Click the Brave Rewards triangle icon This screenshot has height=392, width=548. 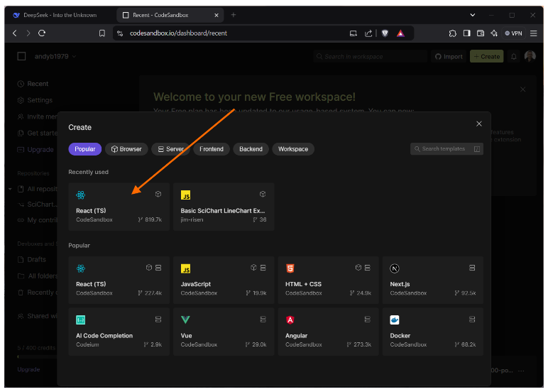400,33
